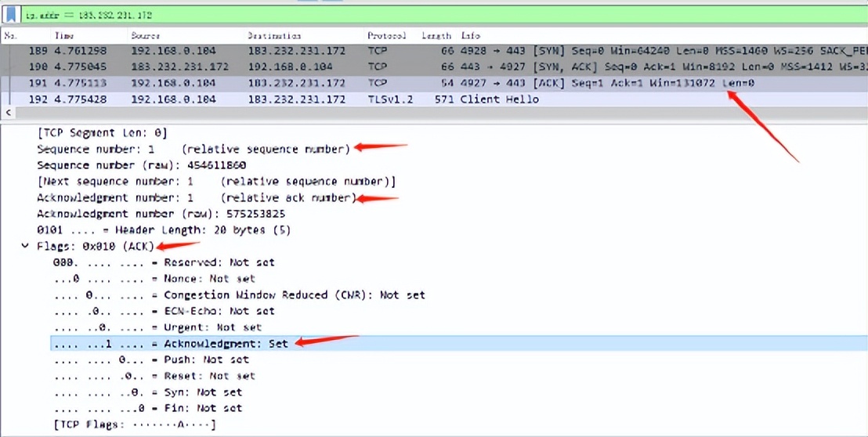Select packet 189 SYN row
Image resolution: width=868 pixels, height=437 pixels.
coord(434,51)
